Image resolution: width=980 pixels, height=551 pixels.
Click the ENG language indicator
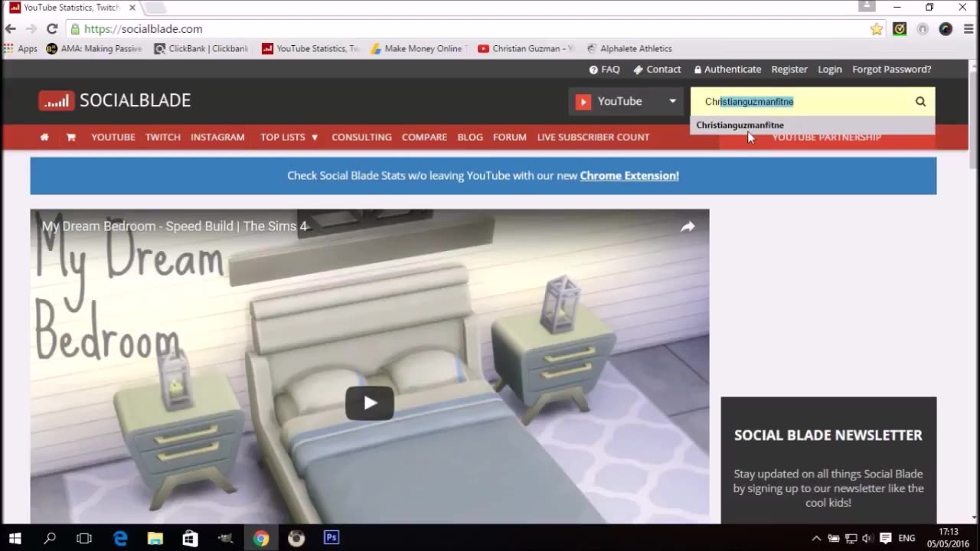[x=906, y=538]
